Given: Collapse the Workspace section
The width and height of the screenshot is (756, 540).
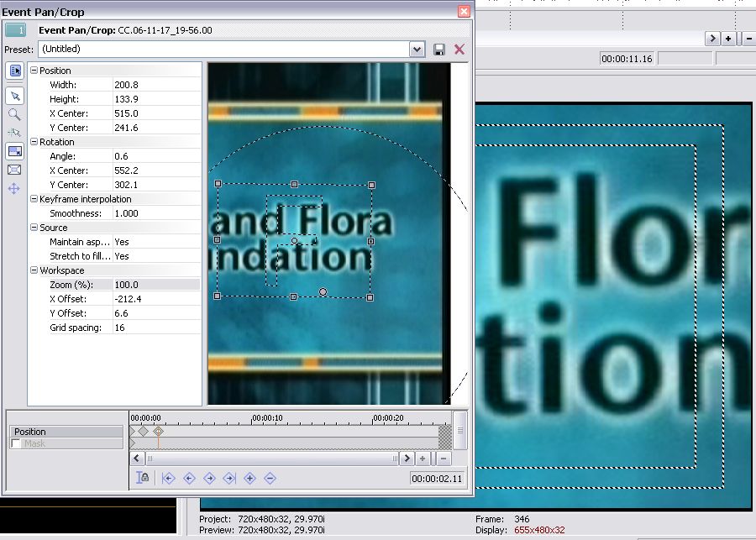Looking at the screenshot, I should point(34,270).
